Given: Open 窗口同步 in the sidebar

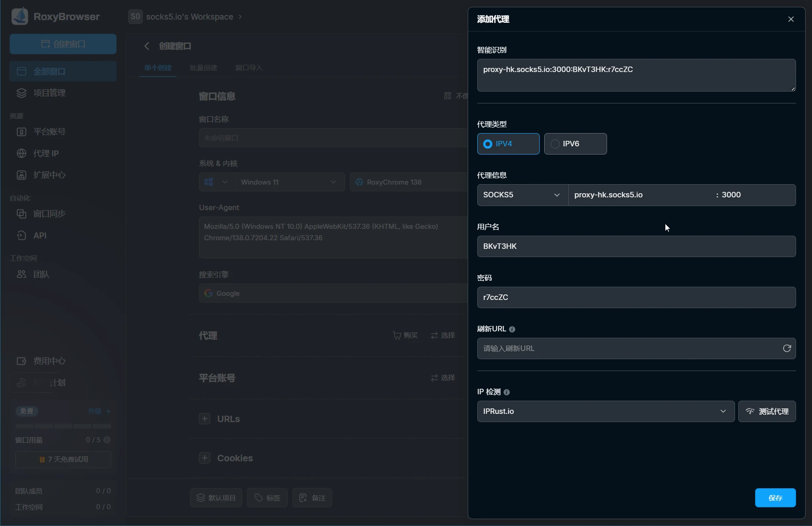Looking at the screenshot, I should (x=63, y=214).
